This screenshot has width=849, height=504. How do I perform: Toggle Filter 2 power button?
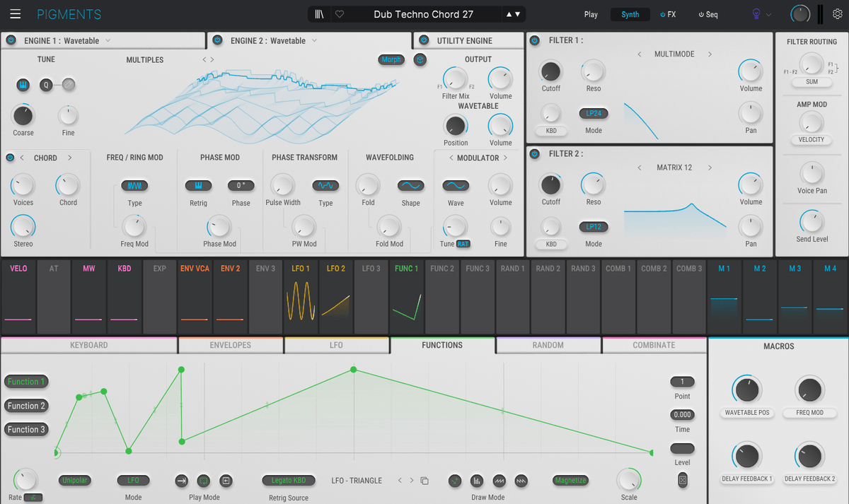(535, 153)
